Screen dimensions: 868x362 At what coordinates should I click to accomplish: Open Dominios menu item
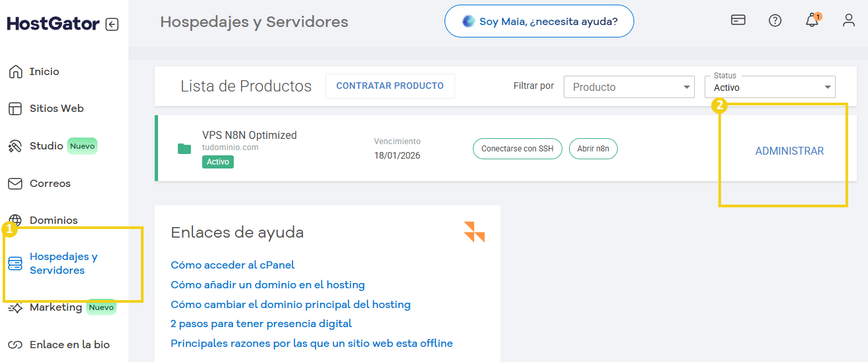53,220
